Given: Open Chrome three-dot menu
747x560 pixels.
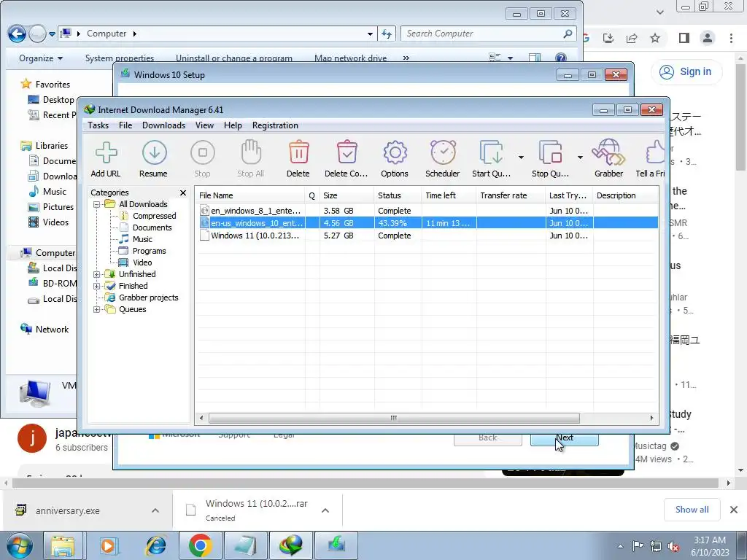Looking at the screenshot, I should 731,38.
